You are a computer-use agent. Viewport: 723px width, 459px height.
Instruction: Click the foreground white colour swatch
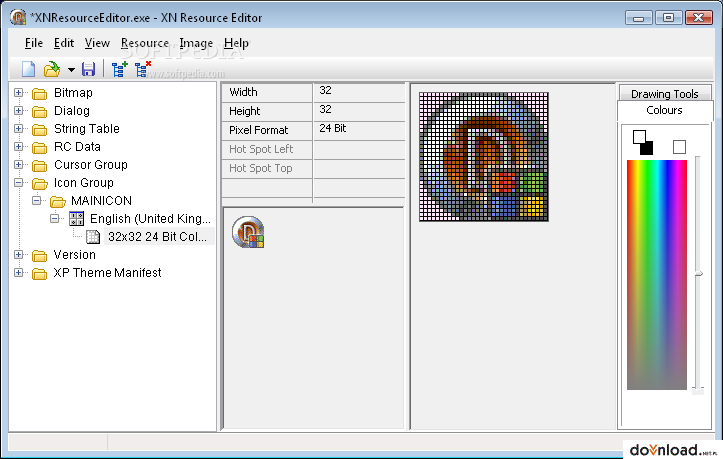tap(639, 137)
